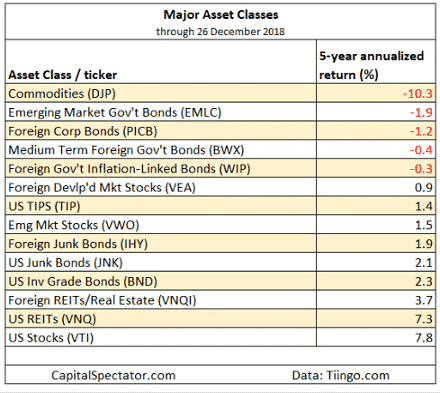440x393 pixels.
Task: Click the Major Asset Classes title
Action: point(221,15)
